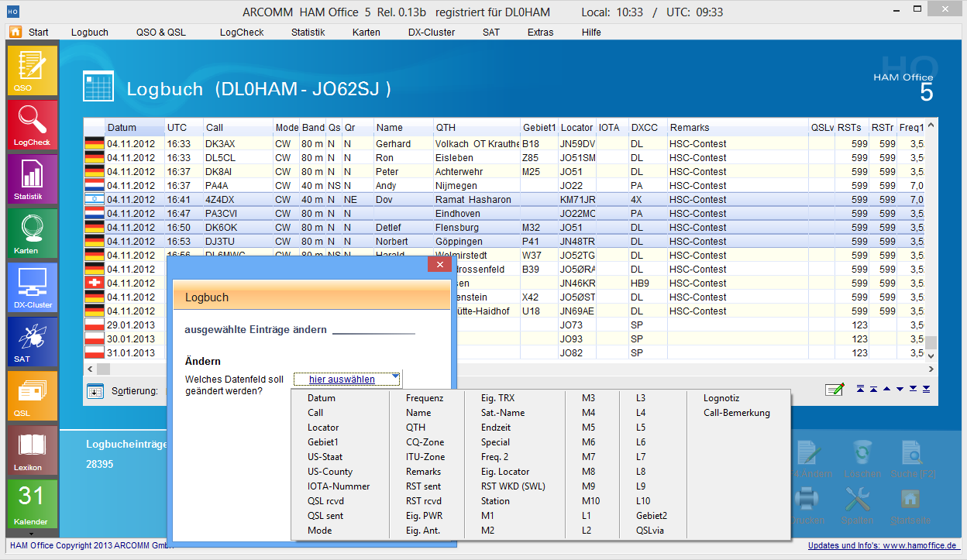Click the Spalten tools icon
This screenshot has height=560, width=967.
(x=858, y=499)
